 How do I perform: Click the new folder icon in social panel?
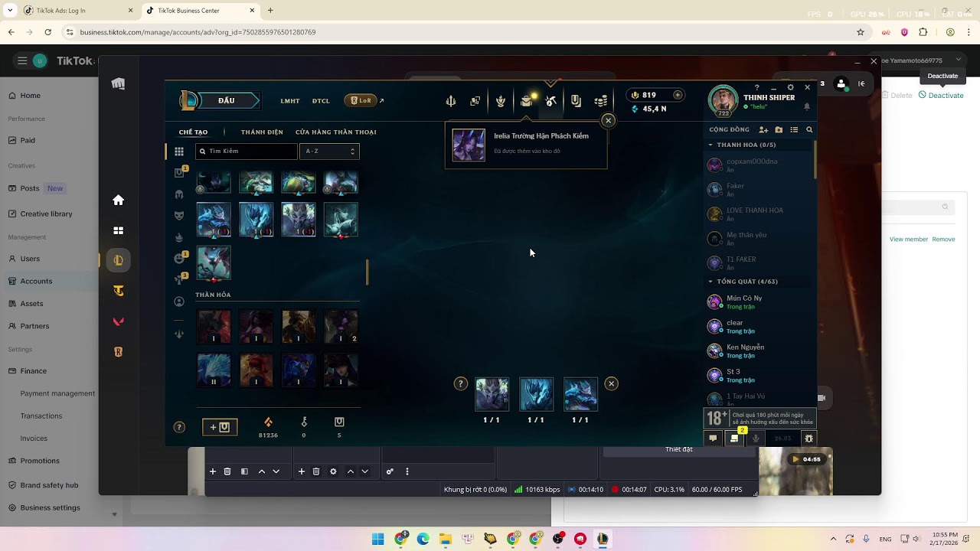point(779,130)
